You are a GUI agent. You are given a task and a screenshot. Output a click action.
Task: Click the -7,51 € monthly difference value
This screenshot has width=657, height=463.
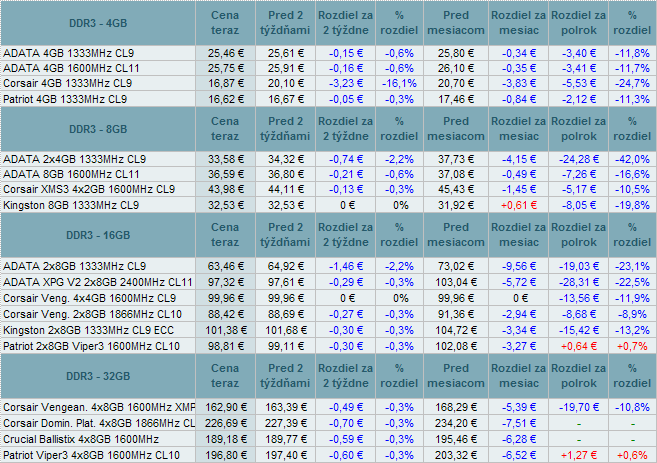coord(519,423)
